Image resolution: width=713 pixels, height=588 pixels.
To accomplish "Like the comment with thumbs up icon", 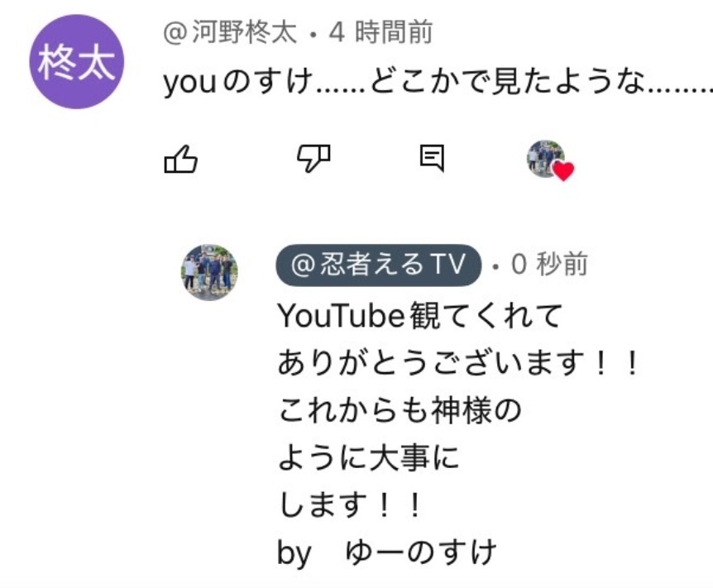I will 180,159.
